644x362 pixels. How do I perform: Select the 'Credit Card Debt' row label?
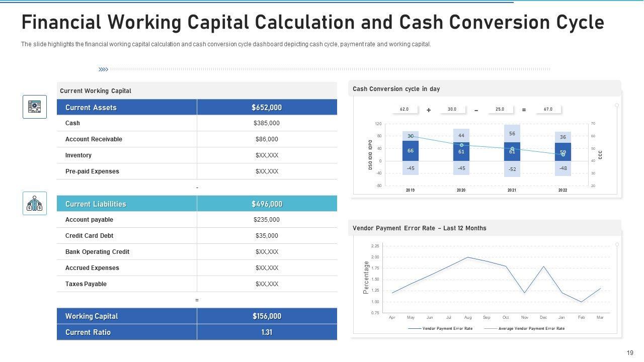tap(90, 236)
